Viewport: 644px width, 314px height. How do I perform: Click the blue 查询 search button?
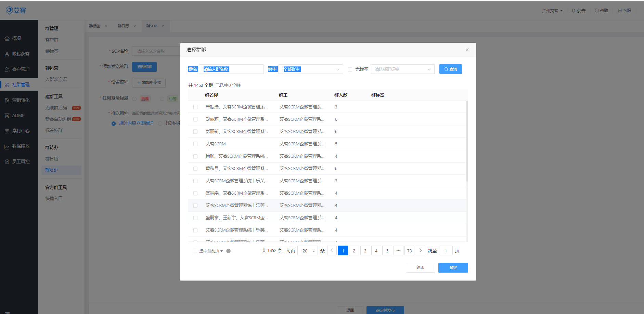pyautogui.click(x=450, y=69)
